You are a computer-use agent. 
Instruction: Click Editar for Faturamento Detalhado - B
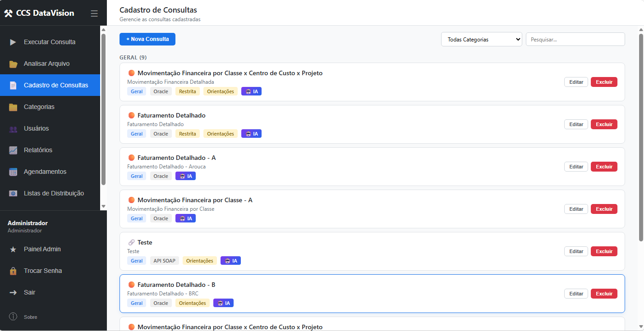(576, 294)
